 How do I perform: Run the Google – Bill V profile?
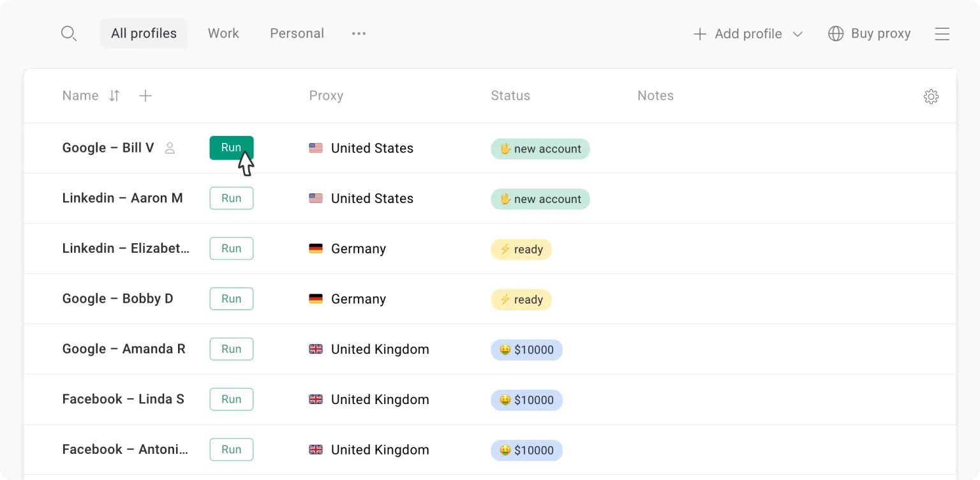232,148
